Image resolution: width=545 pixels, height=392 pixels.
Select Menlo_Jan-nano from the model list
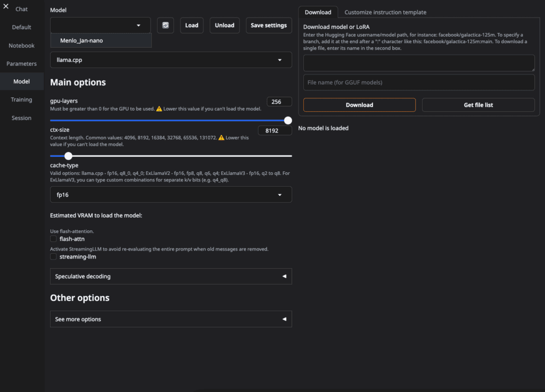81,40
